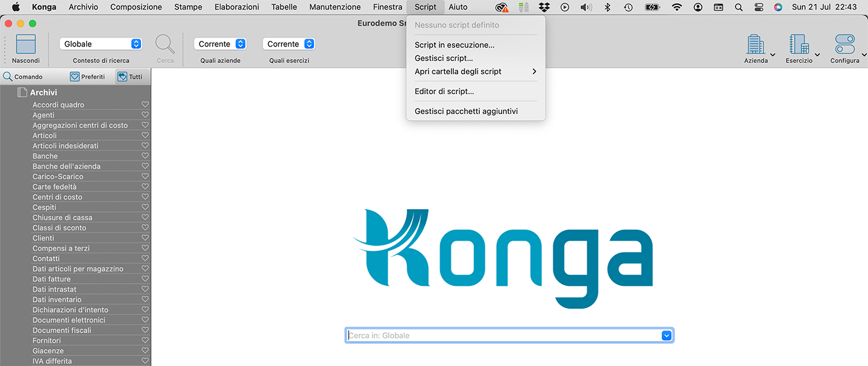The image size is (868, 366).
Task: Switch to the Comando tab
Action: click(x=23, y=77)
